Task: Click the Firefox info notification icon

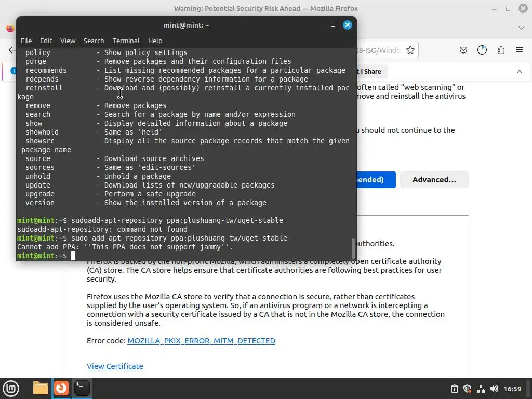Action: click(x=13, y=71)
